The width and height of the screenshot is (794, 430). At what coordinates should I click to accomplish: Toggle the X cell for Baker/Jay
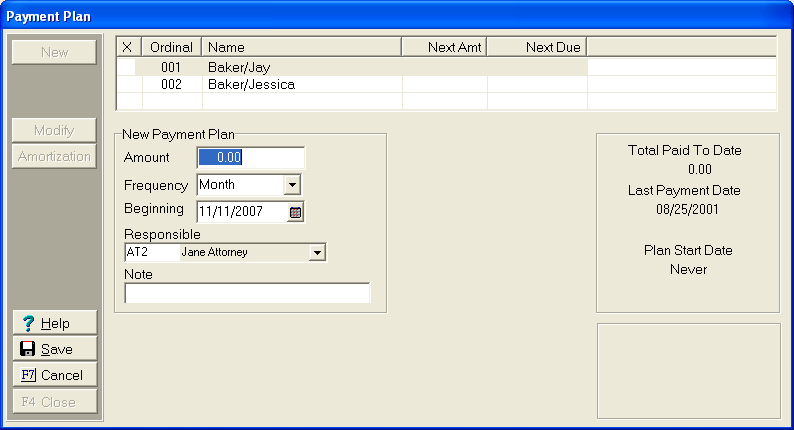129,67
